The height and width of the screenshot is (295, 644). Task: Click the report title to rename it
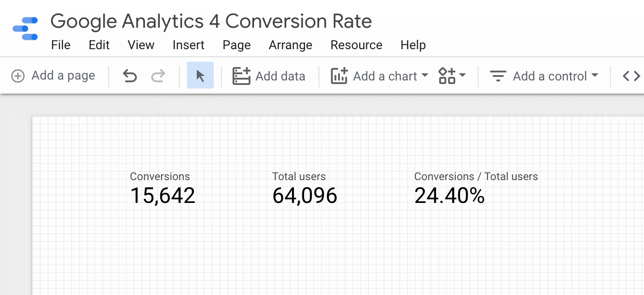point(211,21)
